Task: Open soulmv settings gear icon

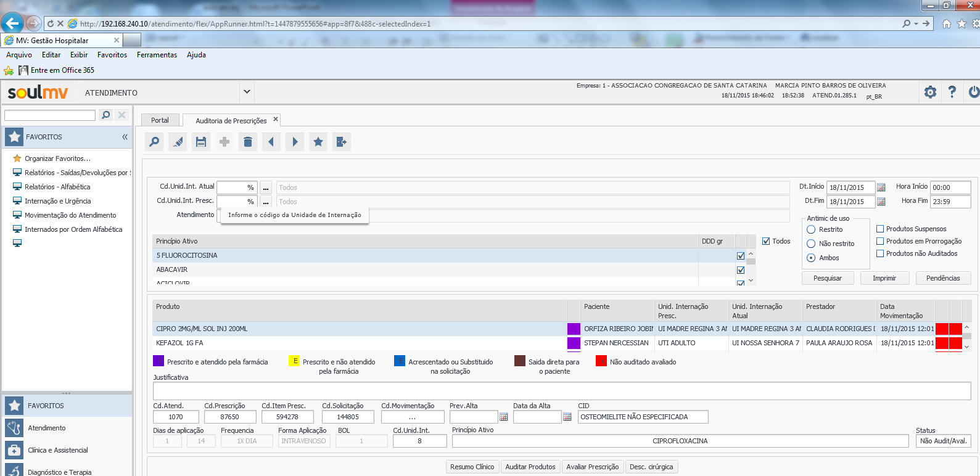Action: pyautogui.click(x=930, y=92)
